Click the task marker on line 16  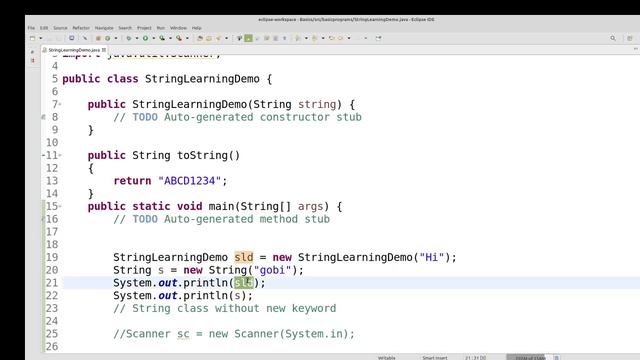[43, 219]
